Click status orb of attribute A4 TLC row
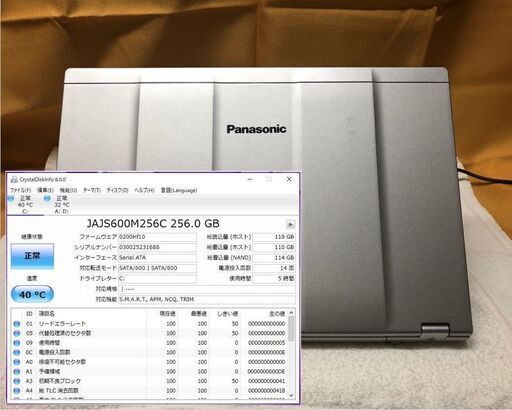 coord(17,391)
